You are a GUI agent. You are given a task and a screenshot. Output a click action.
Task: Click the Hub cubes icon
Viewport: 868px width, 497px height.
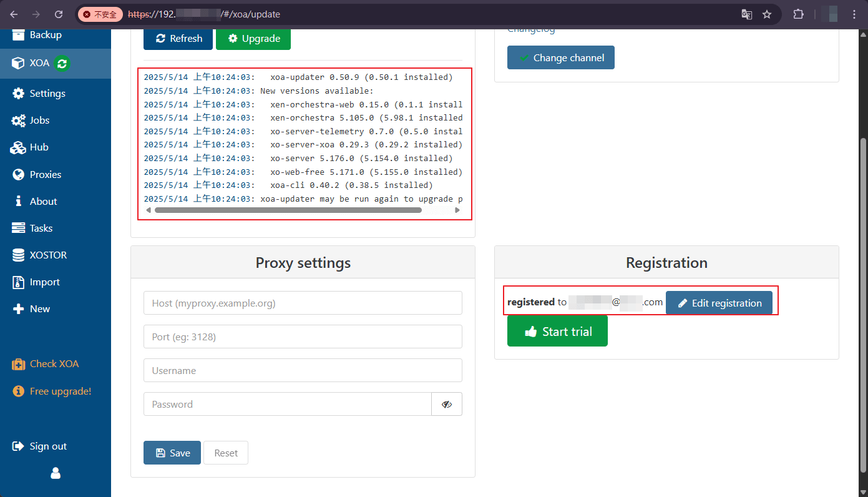coord(18,147)
